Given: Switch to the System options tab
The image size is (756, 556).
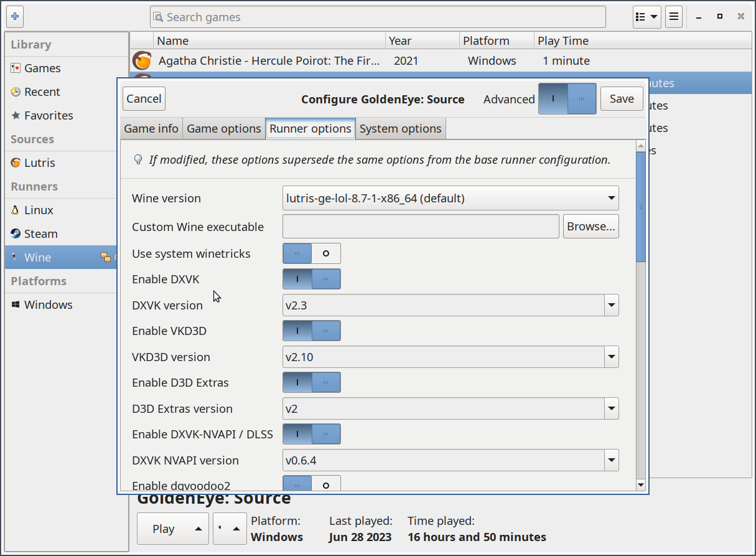Looking at the screenshot, I should pos(400,129).
